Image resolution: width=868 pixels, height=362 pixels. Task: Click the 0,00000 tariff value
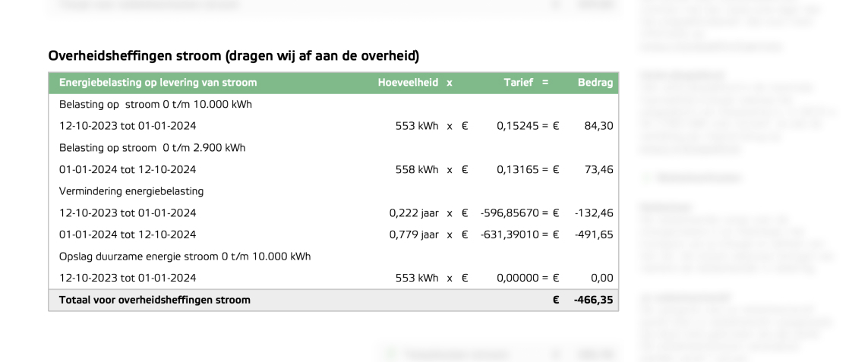click(x=518, y=278)
